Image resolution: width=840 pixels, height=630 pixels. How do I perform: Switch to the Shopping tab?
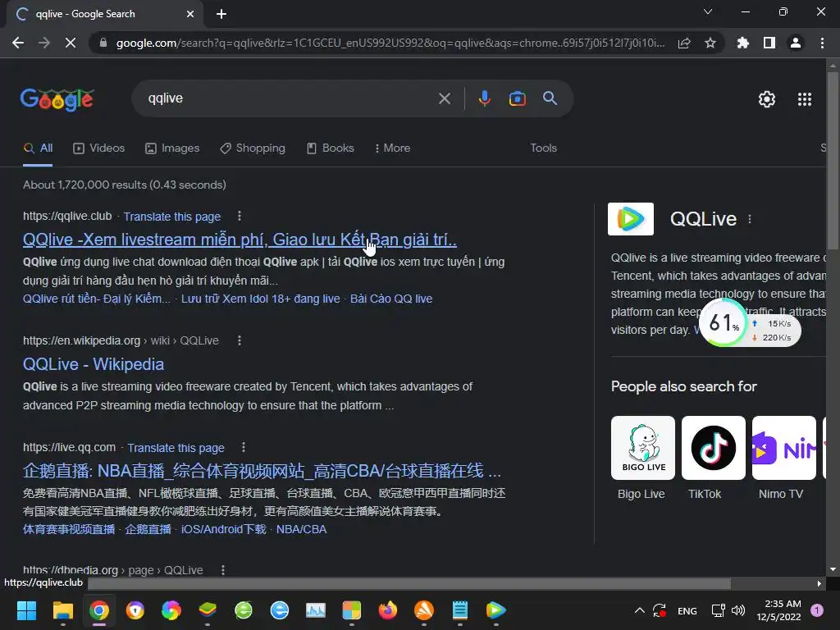[x=253, y=148]
